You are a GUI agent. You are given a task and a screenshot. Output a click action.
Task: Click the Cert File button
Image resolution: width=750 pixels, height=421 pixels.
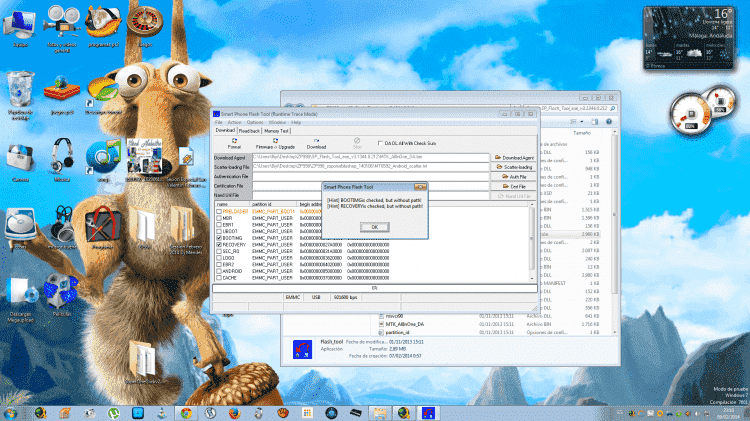click(x=514, y=186)
